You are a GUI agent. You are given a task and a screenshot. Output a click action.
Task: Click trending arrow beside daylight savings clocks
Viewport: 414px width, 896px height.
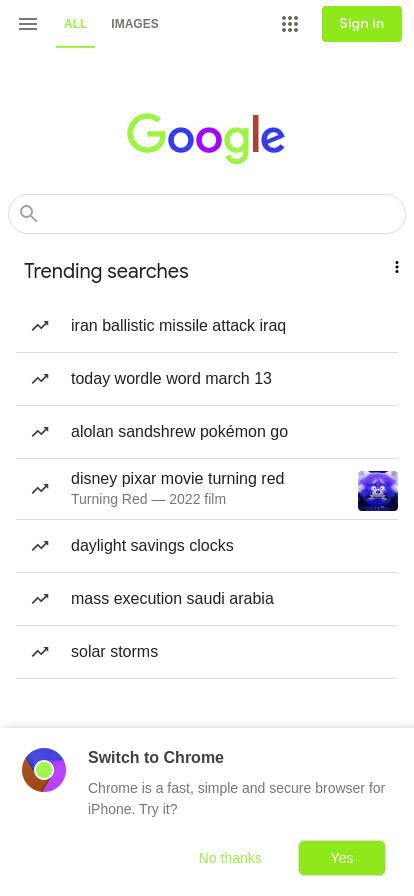pyautogui.click(x=40, y=546)
